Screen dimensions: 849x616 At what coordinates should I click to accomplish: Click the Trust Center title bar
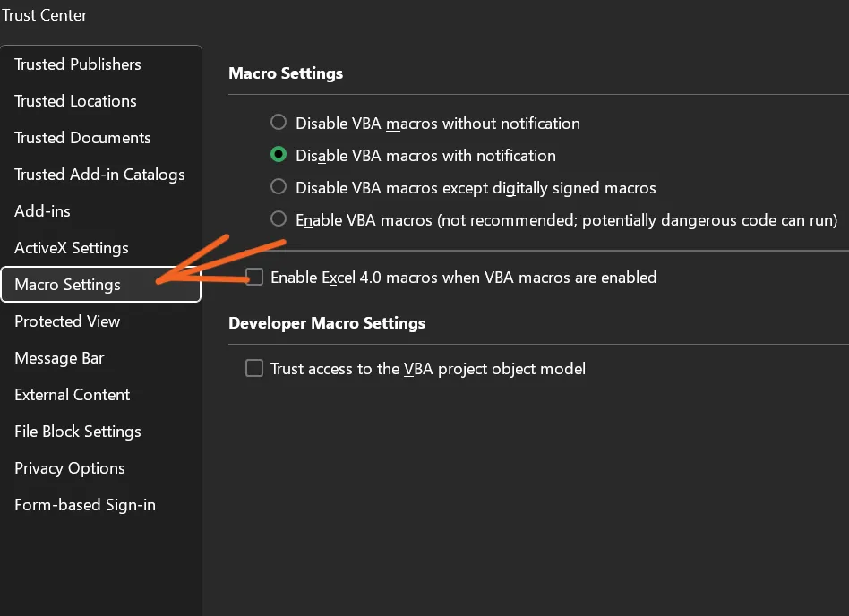coord(45,15)
